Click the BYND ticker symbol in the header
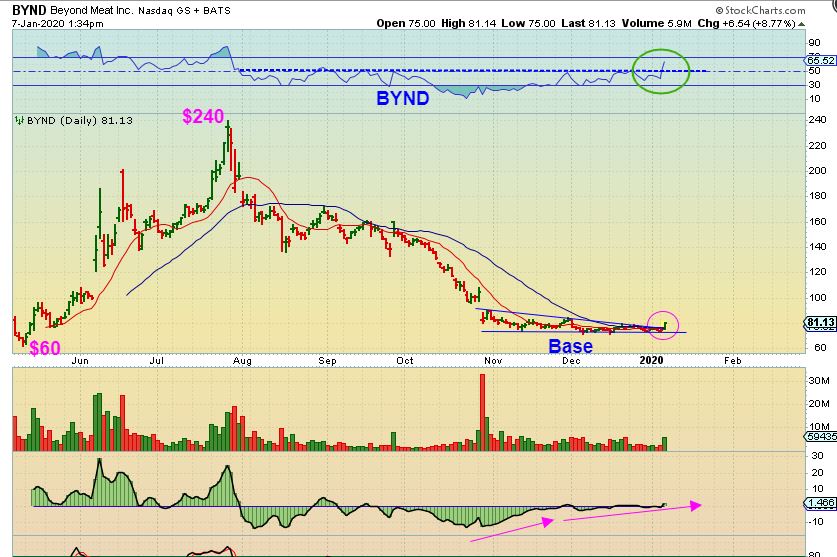The height and width of the screenshot is (557, 837). pyautogui.click(x=29, y=10)
